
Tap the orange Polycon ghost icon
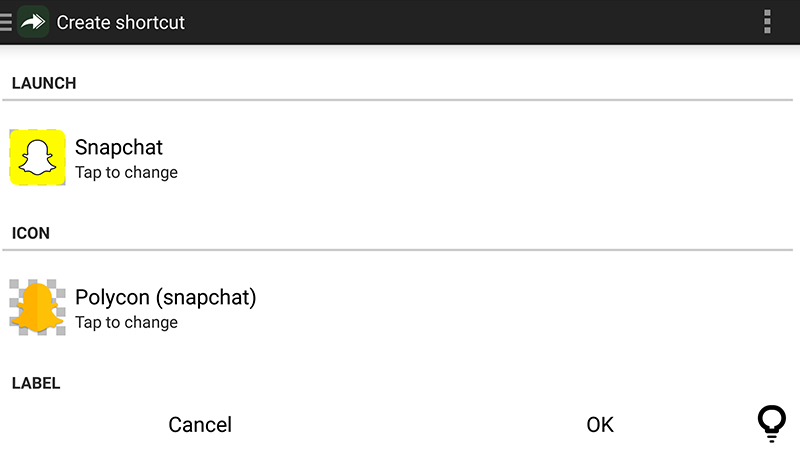37,307
